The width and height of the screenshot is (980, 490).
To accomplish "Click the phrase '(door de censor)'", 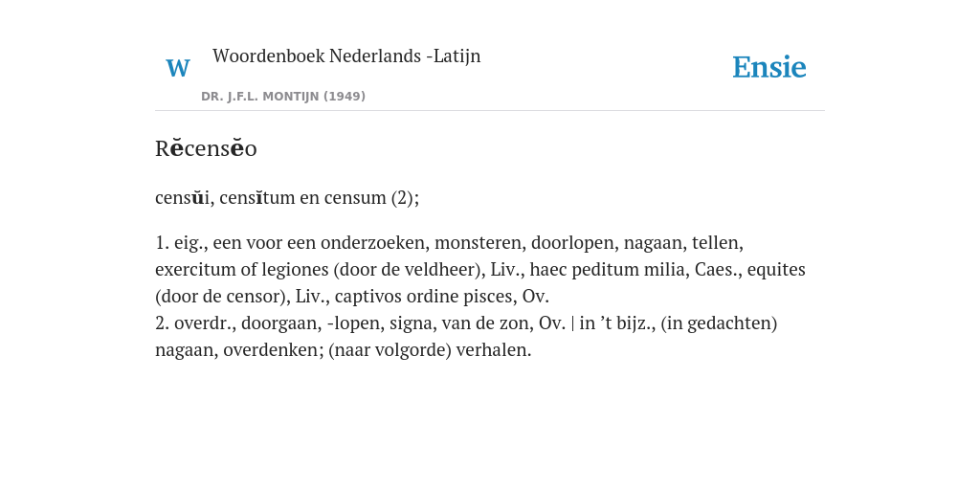I will [223, 297].
